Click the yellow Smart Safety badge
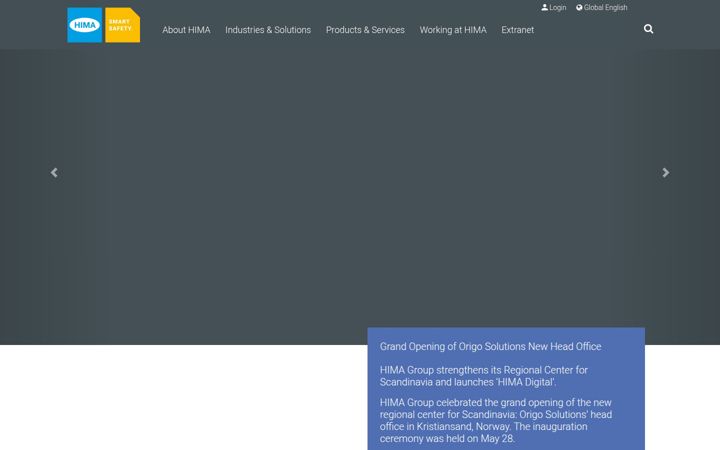This screenshot has height=450, width=720. tap(123, 25)
